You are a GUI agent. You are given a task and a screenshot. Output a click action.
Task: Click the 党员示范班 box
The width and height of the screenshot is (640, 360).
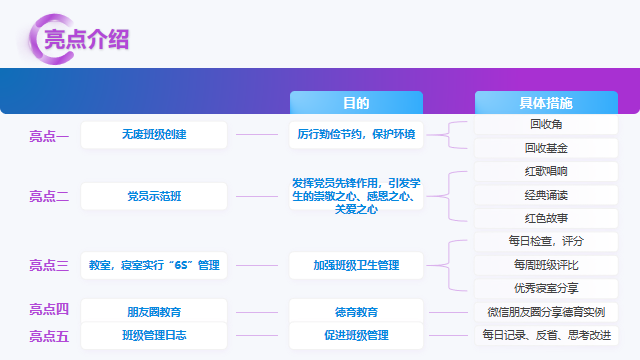[x=154, y=196]
